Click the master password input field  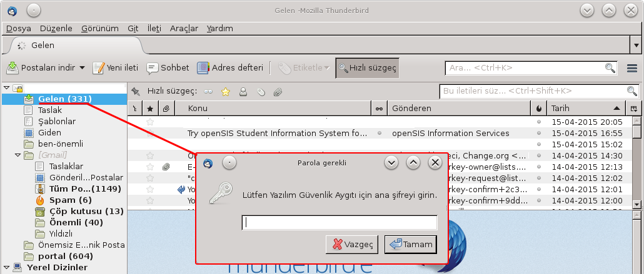pyautogui.click(x=339, y=223)
